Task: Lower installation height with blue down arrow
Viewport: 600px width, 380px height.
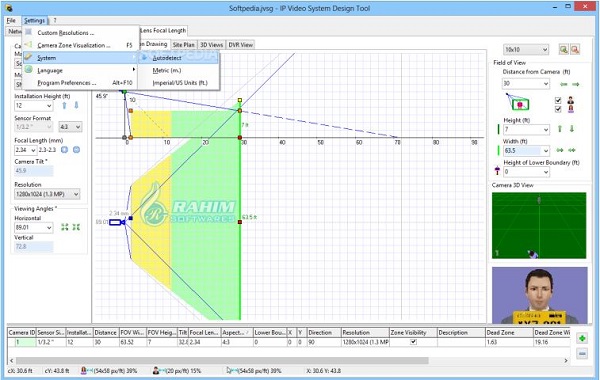Action: point(76,105)
